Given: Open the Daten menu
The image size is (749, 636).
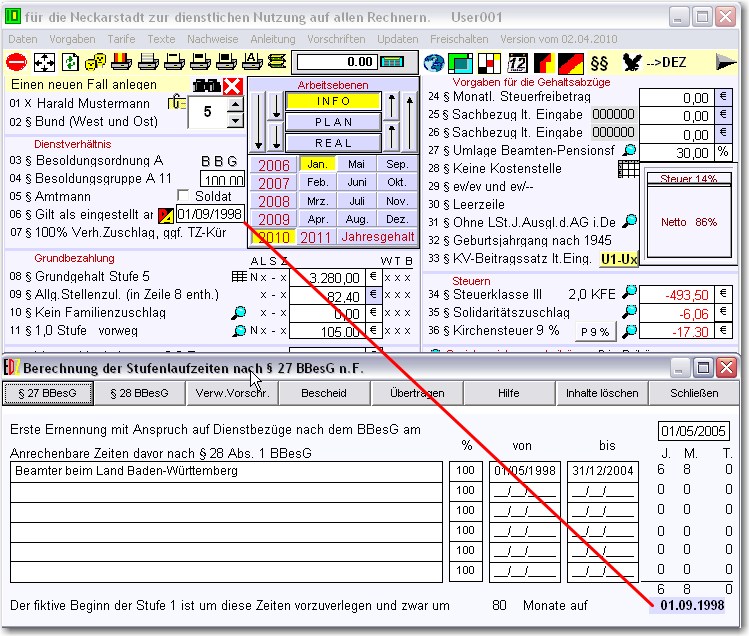Looking at the screenshot, I should [23, 39].
